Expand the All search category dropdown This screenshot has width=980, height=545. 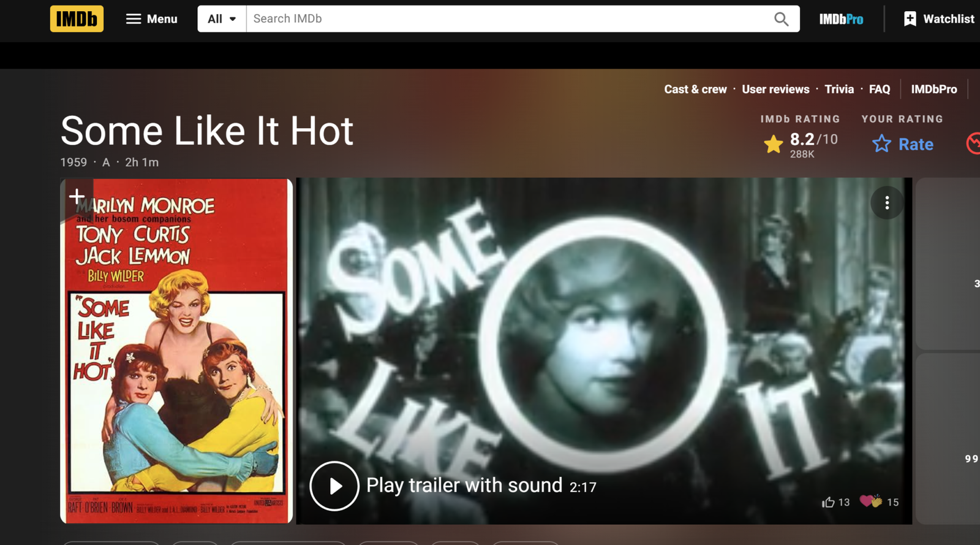click(x=222, y=19)
